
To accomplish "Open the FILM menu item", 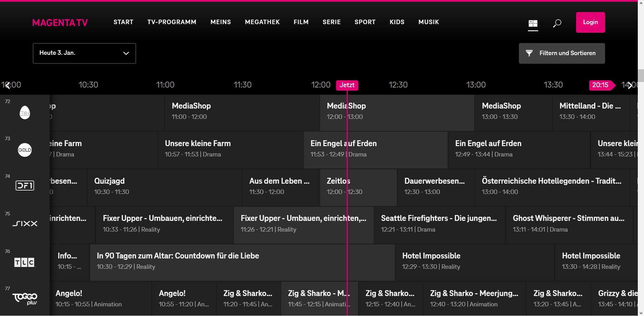I will pos(301,22).
